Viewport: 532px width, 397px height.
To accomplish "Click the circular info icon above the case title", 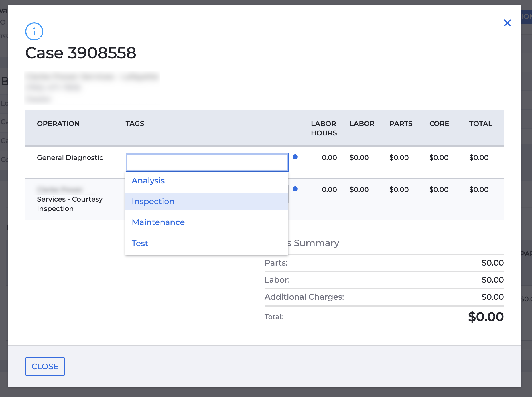I will (x=34, y=31).
